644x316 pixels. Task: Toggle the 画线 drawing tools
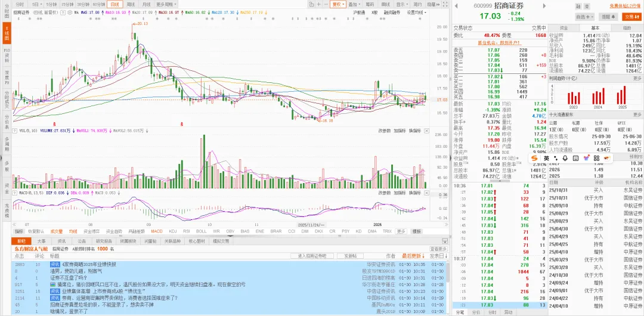[386, 4]
